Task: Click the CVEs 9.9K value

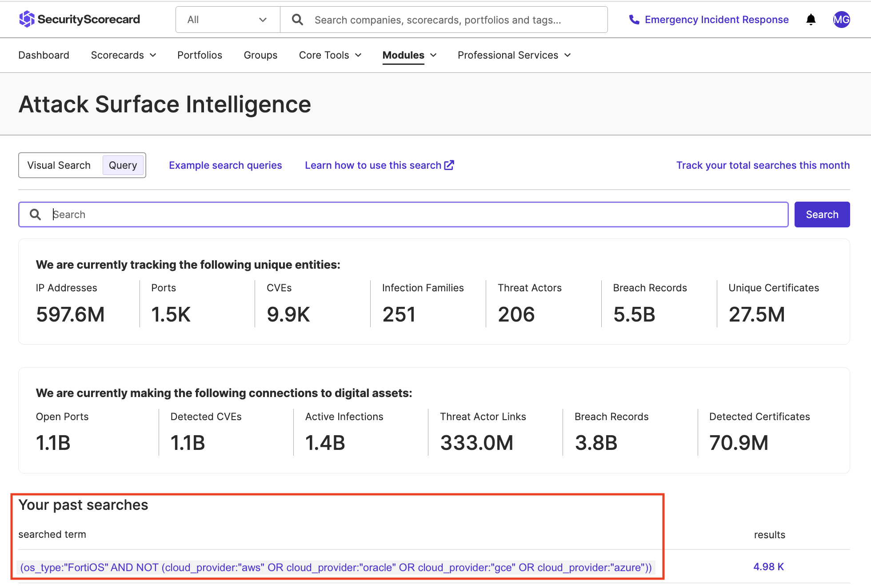Action: point(288,314)
